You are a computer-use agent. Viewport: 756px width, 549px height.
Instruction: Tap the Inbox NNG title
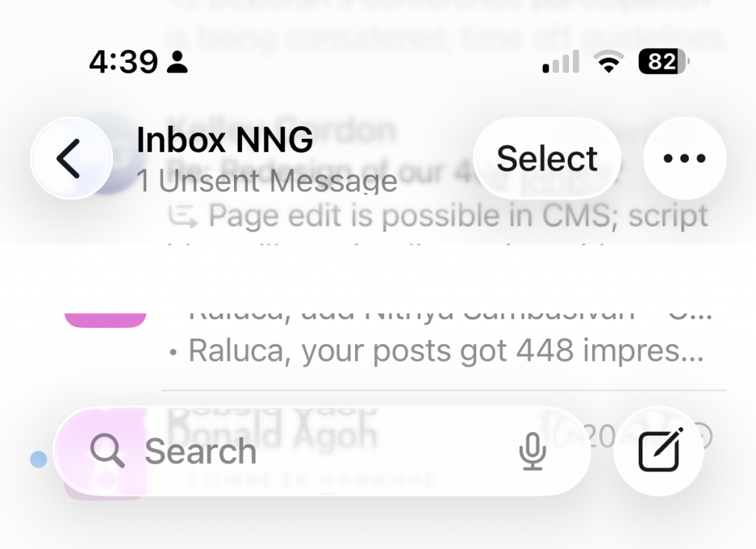click(x=224, y=140)
